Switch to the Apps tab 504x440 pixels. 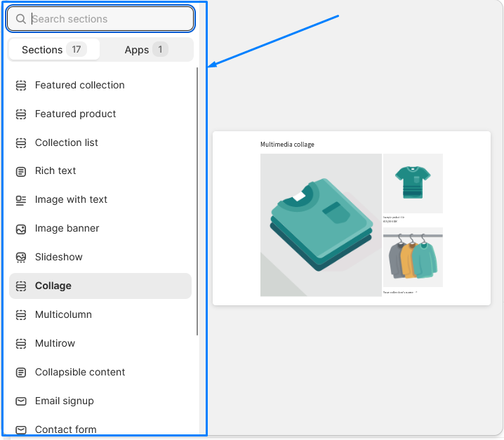[146, 50]
